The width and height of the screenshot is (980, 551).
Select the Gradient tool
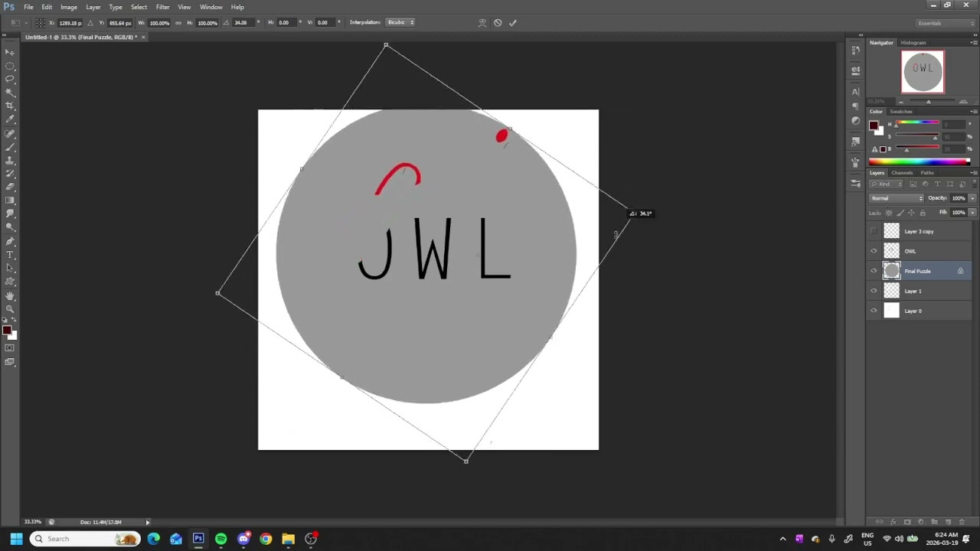tap(10, 201)
